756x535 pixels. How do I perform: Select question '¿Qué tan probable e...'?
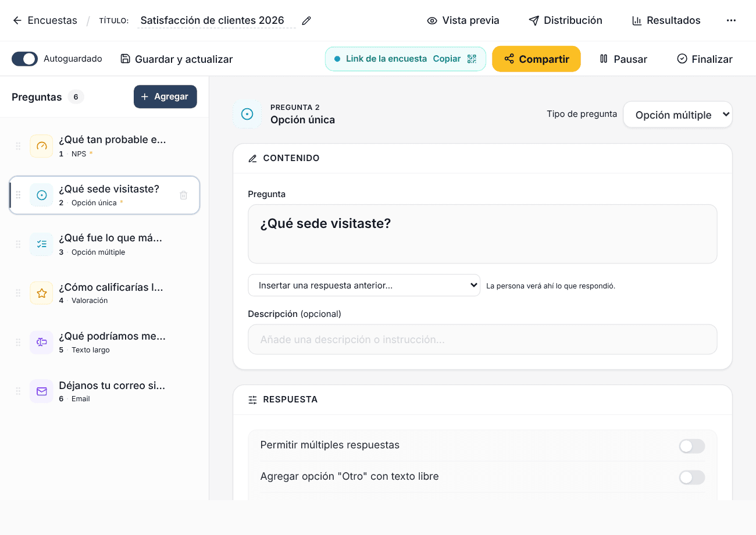tap(105, 146)
